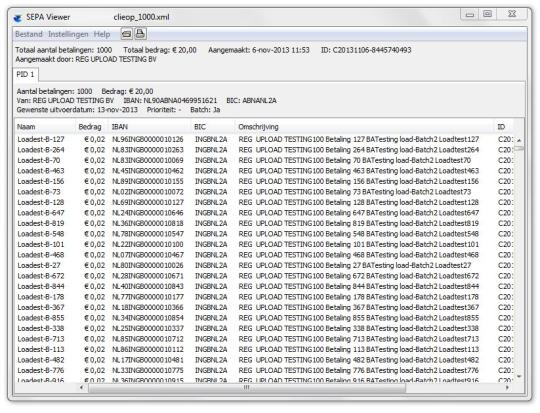This screenshot has height=413, width=540.
Task: Select row Loadest-B-127
Action: (264, 139)
